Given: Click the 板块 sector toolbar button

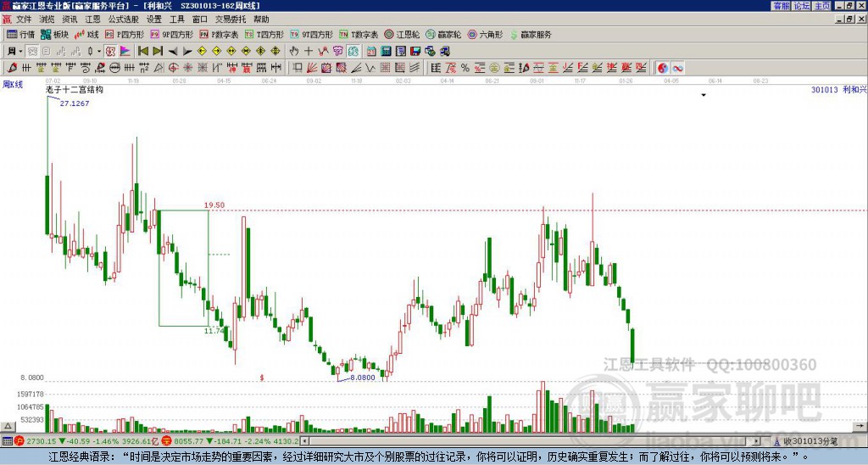Looking at the screenshot, I should coord(55,34).
